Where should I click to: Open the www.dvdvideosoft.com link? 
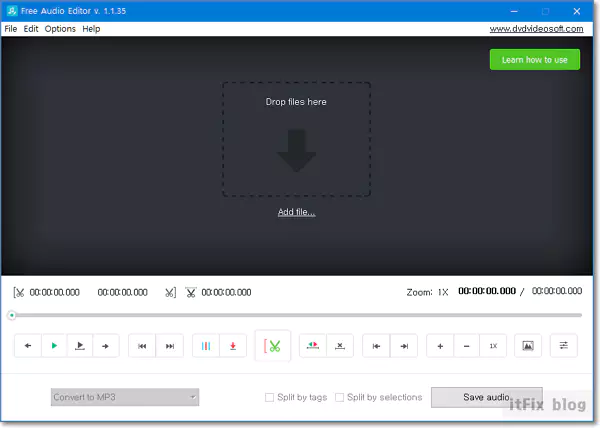click(536, 29)
